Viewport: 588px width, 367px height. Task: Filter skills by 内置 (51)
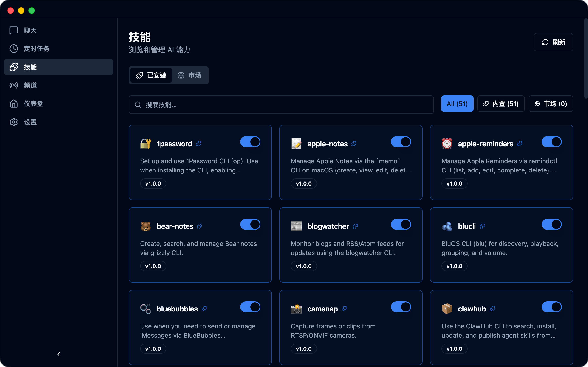click(x=501, y=104)
